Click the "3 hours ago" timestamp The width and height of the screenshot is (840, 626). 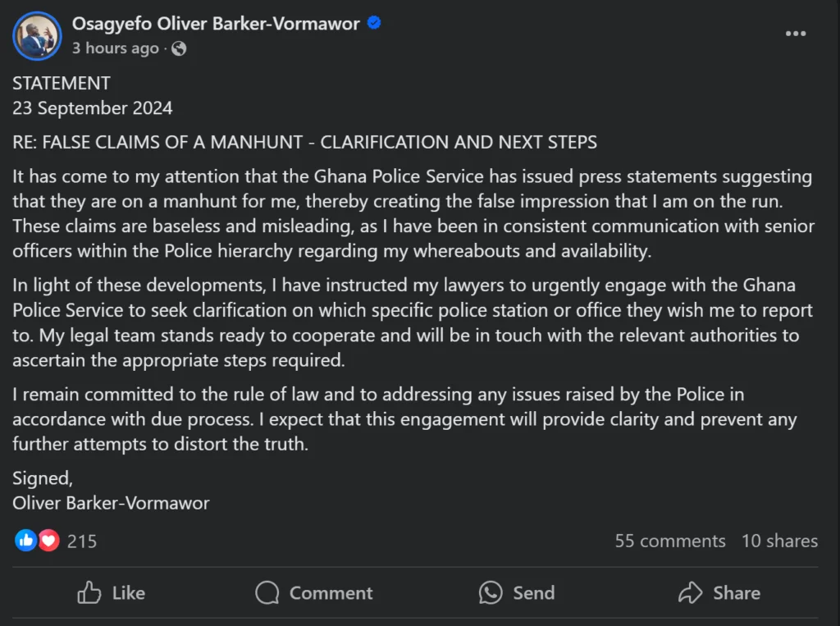(115, 48)
